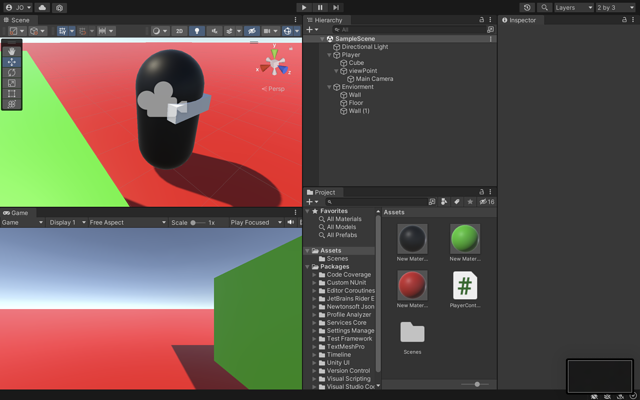Toggle scene lighting bulb button
Image resolution: width=640 pixels, height=400 pixels.
(196, 31)
